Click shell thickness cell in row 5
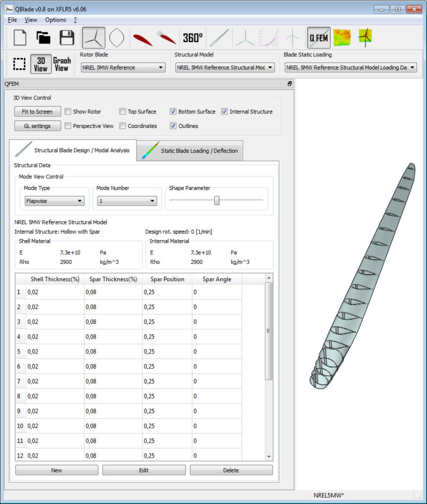The height and width of the screenshot is (504, 427). point(55,352)
